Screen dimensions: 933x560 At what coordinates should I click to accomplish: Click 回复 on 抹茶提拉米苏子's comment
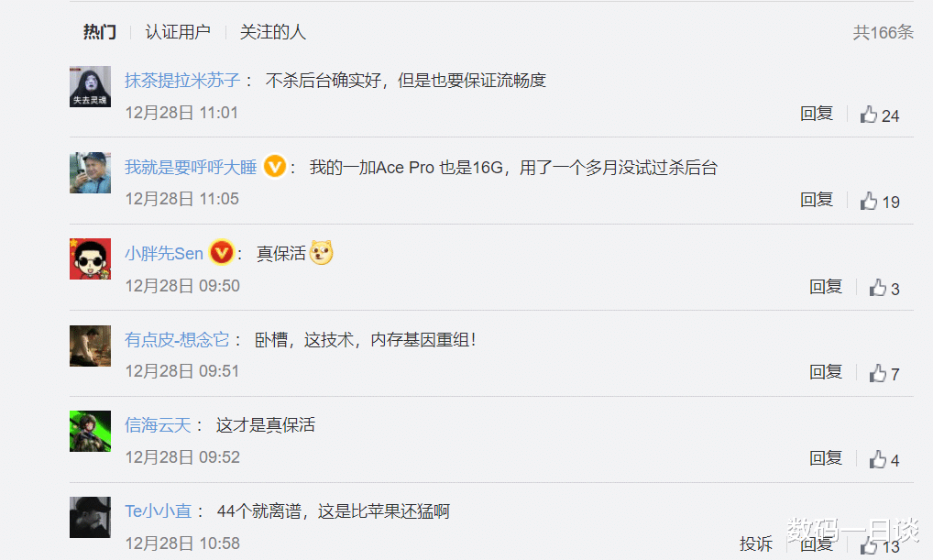[x=816, y=114]
